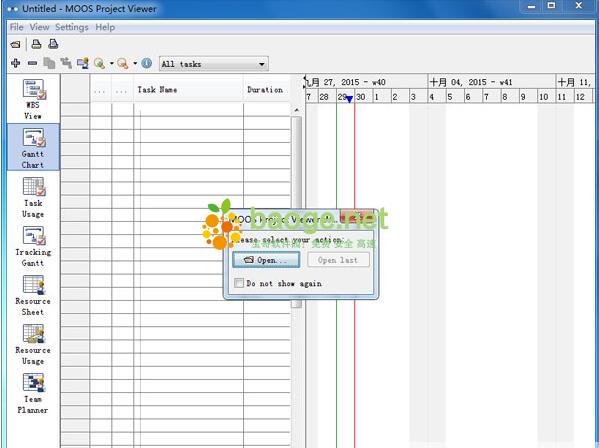Click day 30 in the timeline header
Viewport: 599px width, 448px height.
[363, 97]
